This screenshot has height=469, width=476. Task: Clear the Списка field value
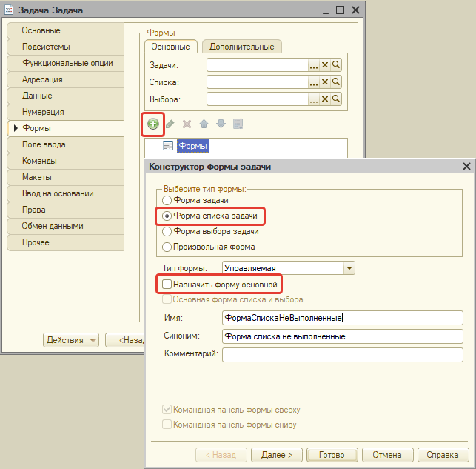coord(325,82)
